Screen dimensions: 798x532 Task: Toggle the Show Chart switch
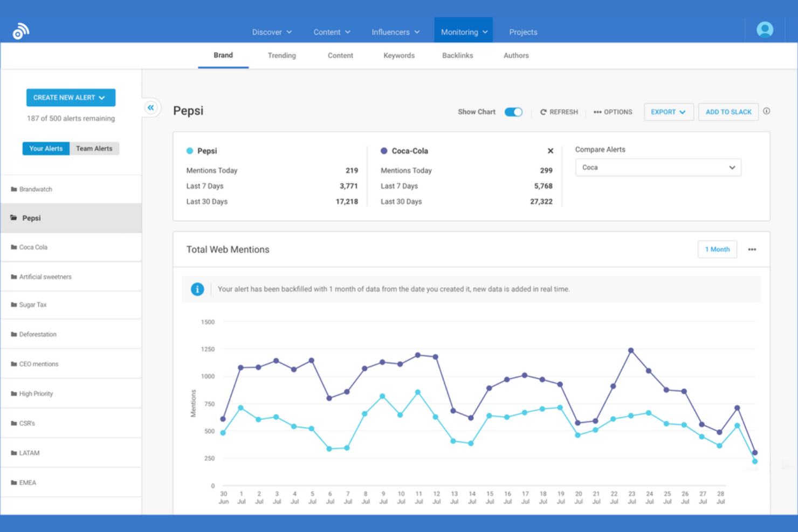(513, 112)
